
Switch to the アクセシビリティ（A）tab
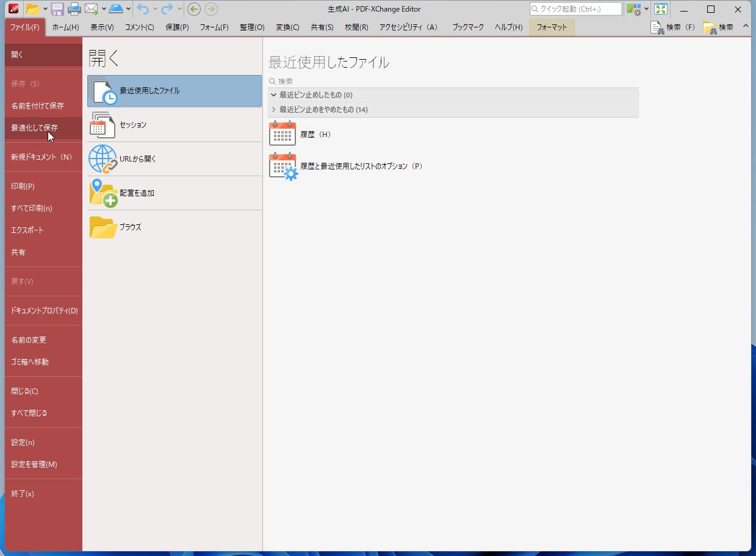408,27
